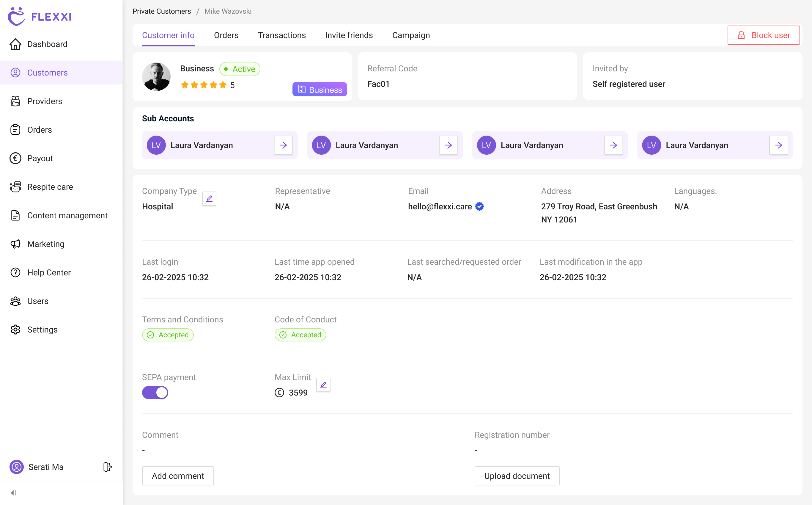Click the Serati Ma user name
Viewport: 812px width, 505px height.
46,467
